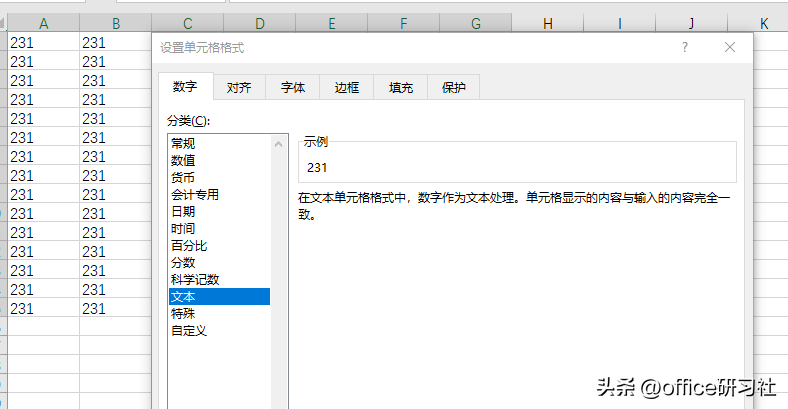Choose 货币 category
Screen dimensions: 788x409
(x=219, y=177)
